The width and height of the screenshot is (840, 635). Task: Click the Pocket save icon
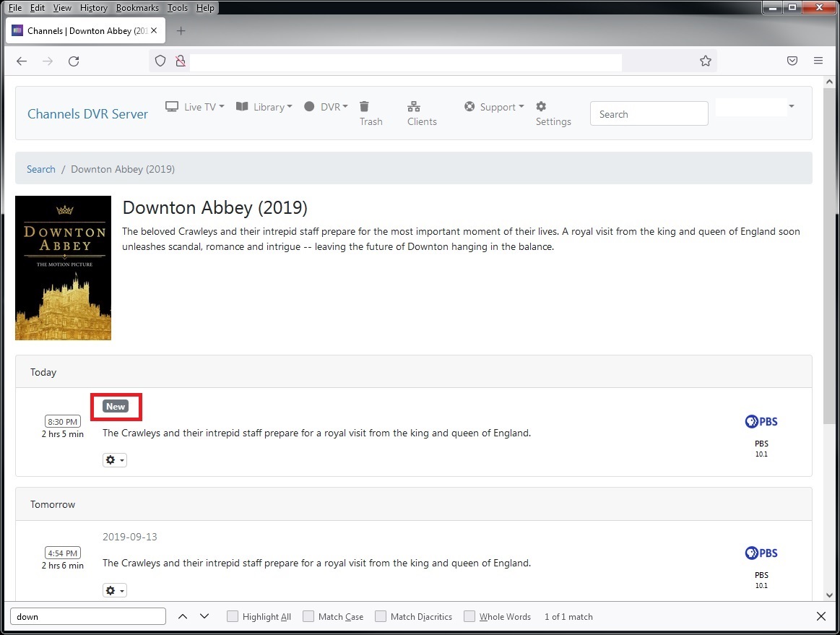(x=792, y=61)
